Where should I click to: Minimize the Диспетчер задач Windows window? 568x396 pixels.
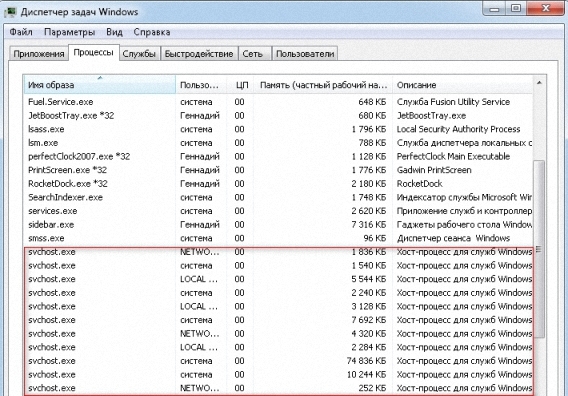pos(494,9)
